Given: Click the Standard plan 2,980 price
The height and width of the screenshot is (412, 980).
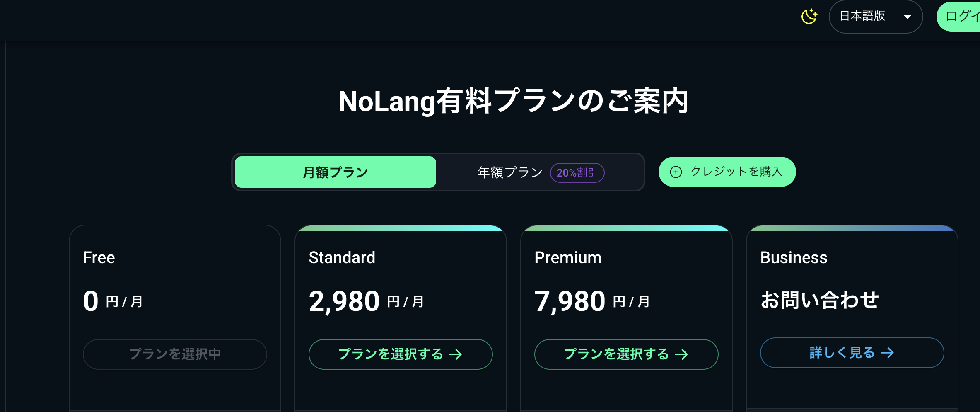Looking at the screenshot, I should pos(344,301).
